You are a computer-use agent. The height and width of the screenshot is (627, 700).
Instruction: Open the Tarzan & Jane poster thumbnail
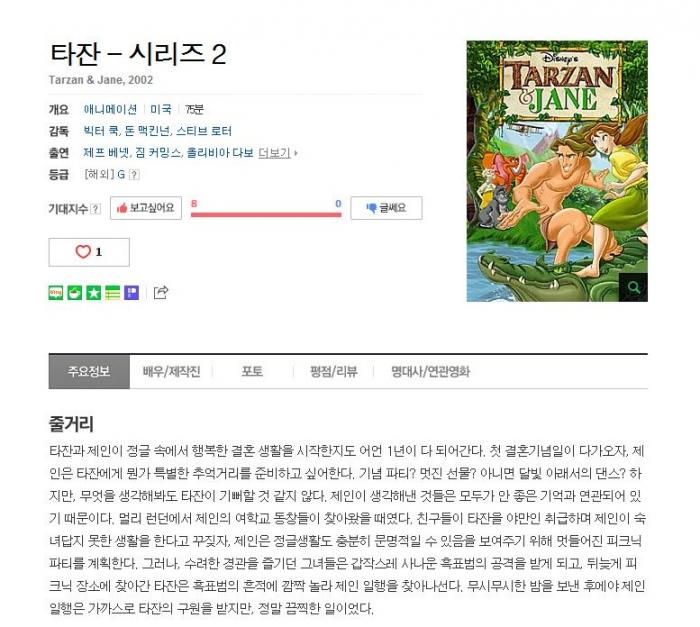pos(557,171)
